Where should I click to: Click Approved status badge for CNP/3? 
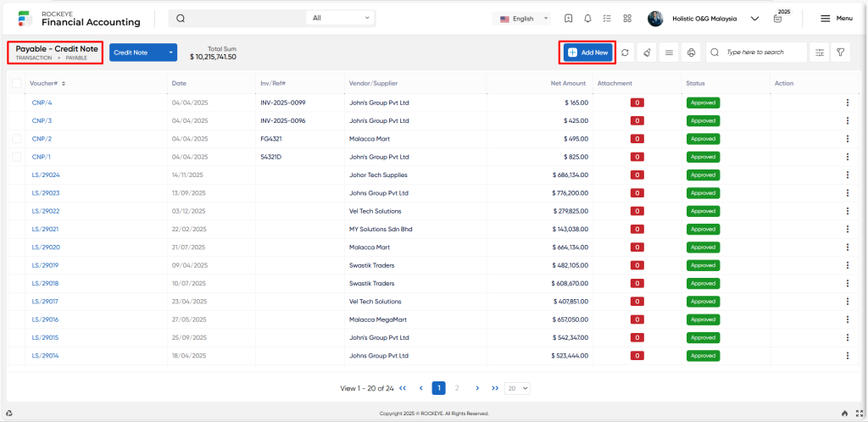pyautogui.click(x=703, y=120)
